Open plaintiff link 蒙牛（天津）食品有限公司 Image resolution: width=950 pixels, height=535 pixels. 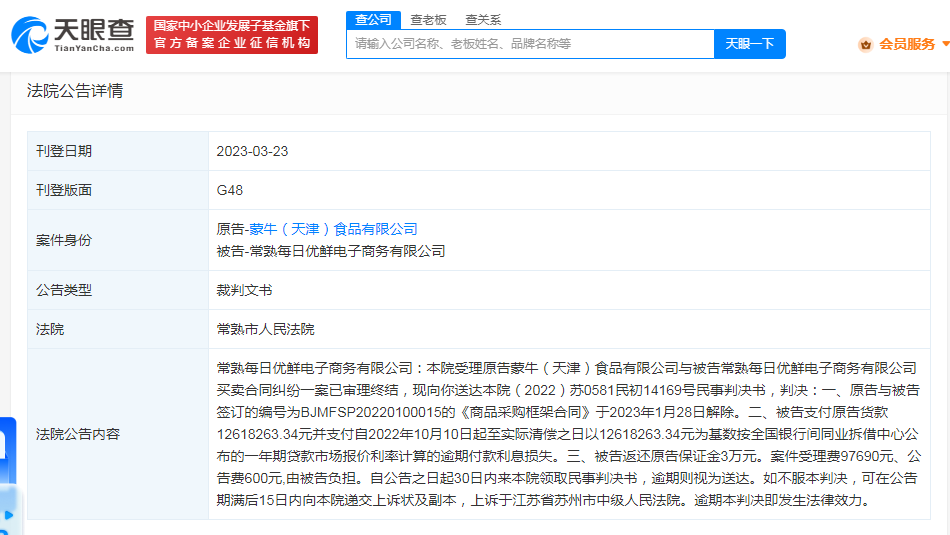(x=333, y=229)
